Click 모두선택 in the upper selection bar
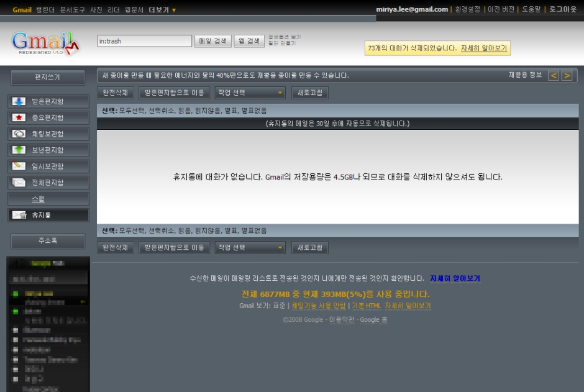Viewport: 584px width, 392px height. [132, 111]
